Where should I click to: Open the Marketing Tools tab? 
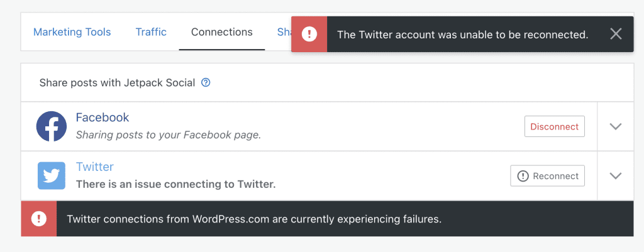coord(72,32)
